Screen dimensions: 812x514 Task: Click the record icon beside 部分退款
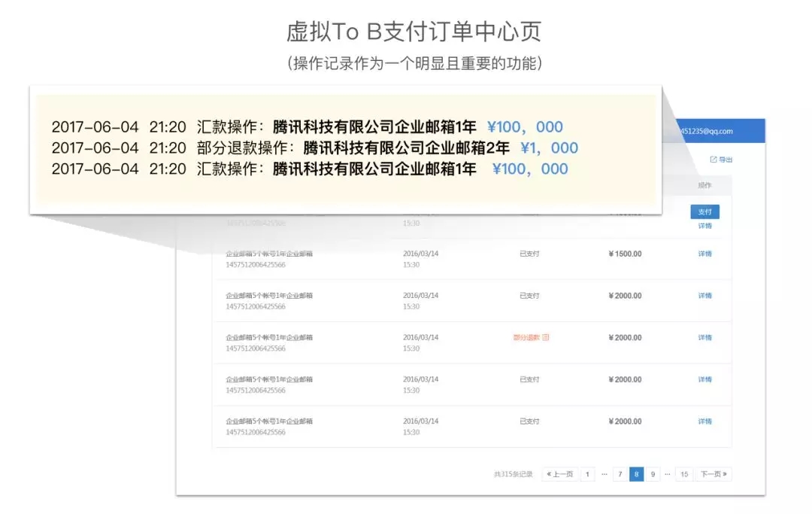[x=546, y=337]
